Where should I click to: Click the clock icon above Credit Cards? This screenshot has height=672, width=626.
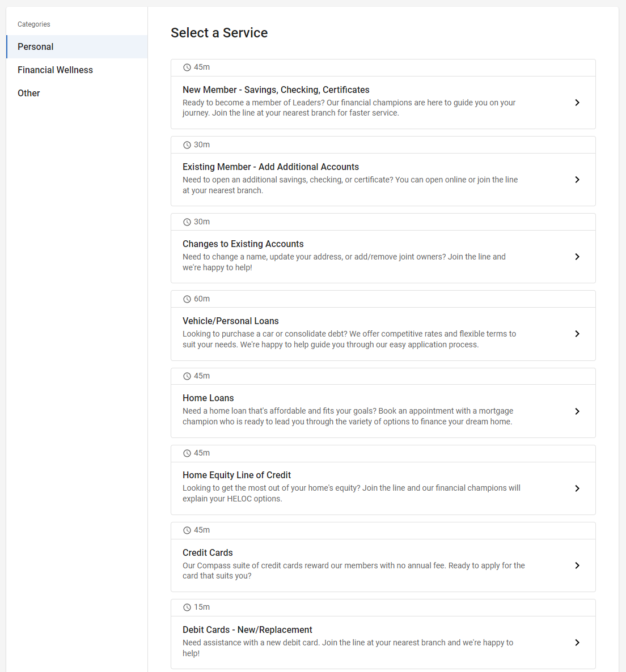click(187, 530)
